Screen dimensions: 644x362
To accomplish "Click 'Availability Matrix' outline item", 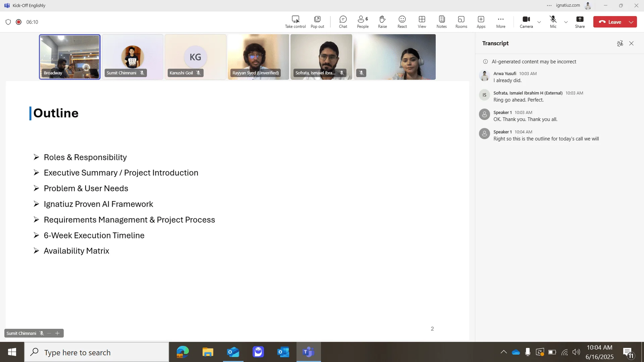I will point(76,251).
